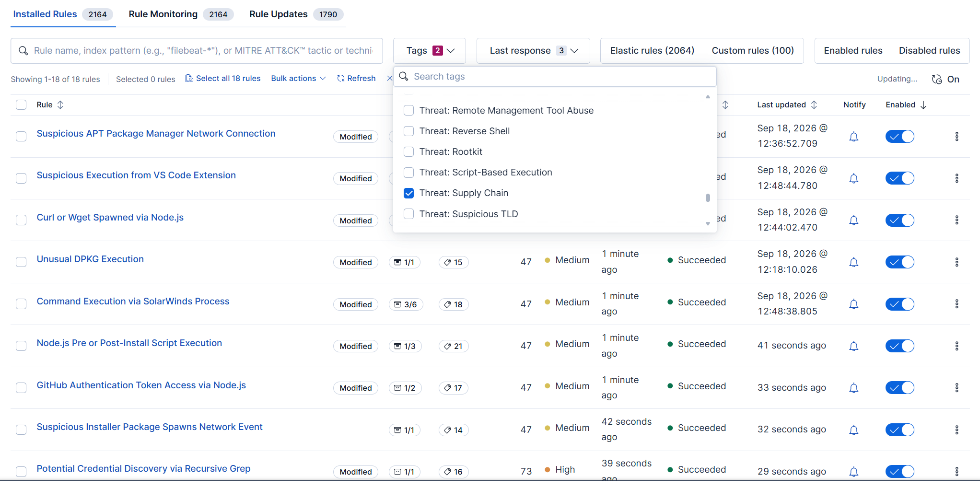
Task: Click the notify bell for Suspicious Installer Package rule
Action: click(x=853, y=430)
